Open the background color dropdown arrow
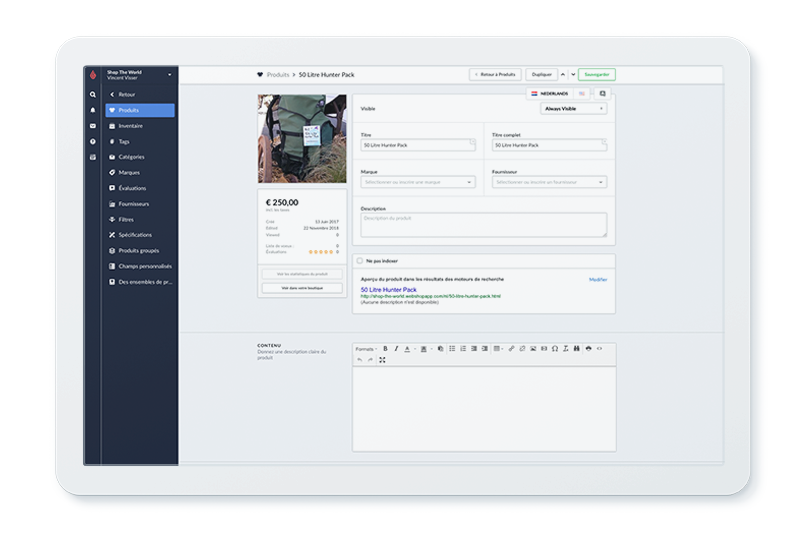Image resolution: width=800 pixels, height=550 pixels. click(432, 349)
